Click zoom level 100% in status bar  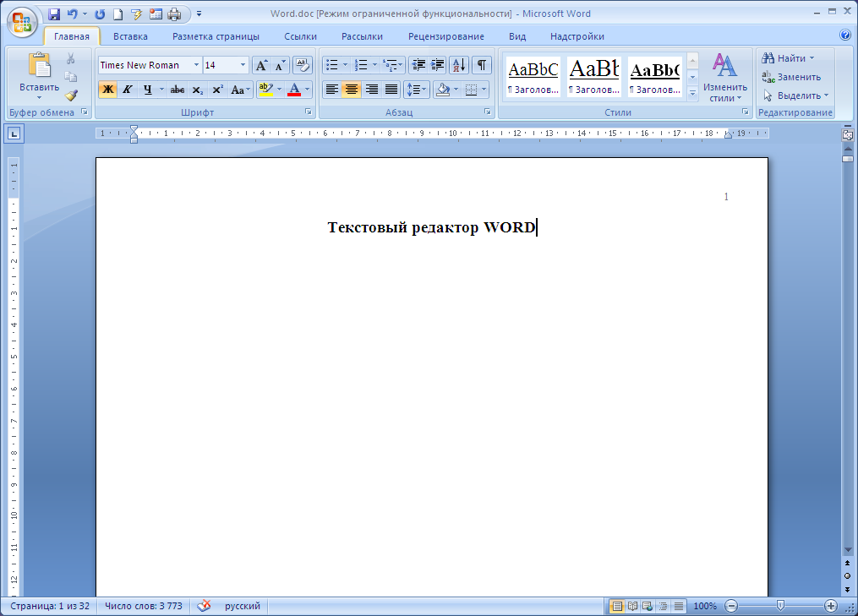[705, 606]
